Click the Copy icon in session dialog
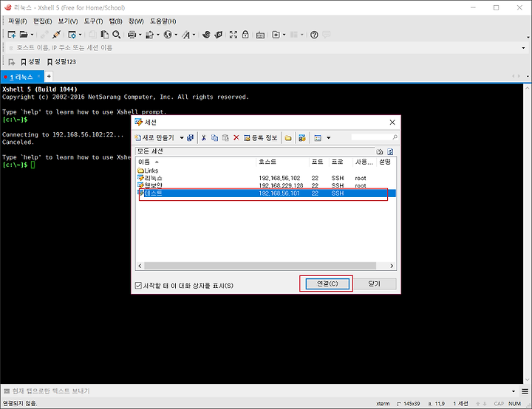The width and height of the screenshot is (532, 409). coord(214,138)
